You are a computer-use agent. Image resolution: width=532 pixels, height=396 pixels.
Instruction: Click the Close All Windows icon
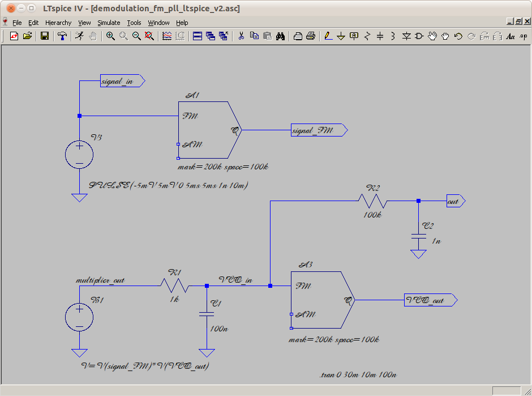pos(224,36)
